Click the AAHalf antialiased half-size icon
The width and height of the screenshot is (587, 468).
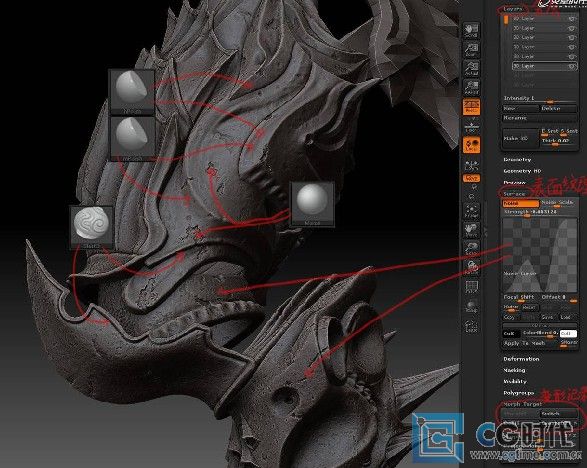tap(471, 88)
